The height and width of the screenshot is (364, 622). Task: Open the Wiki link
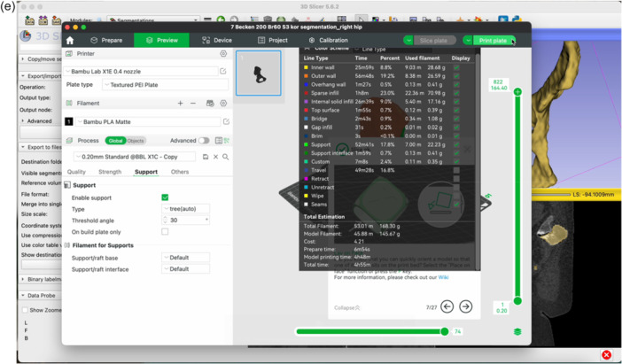tap(443, 277)
